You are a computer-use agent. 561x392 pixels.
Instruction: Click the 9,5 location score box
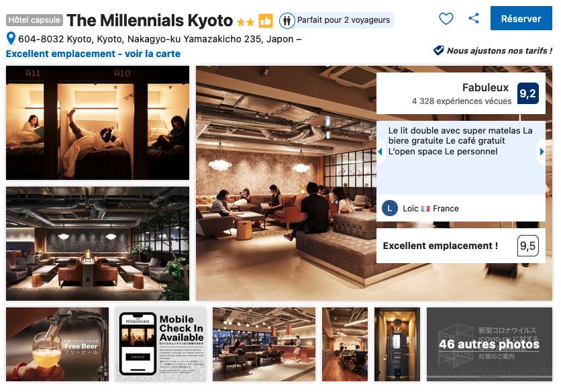coord(527,246)
